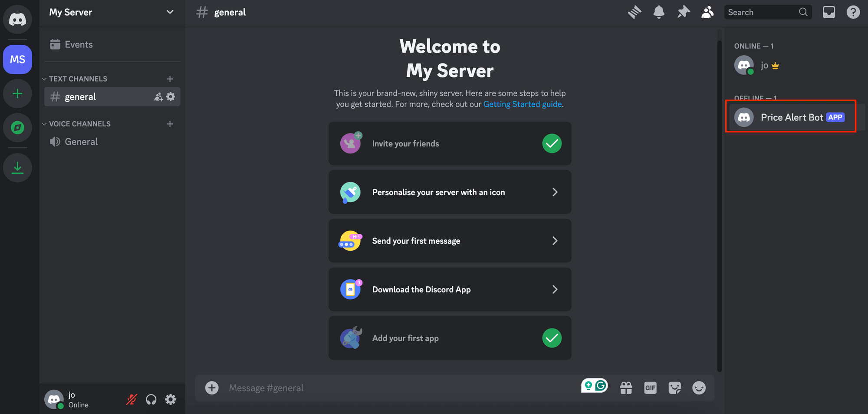Open the Home Discord logo in the server list

coord(17,19)
